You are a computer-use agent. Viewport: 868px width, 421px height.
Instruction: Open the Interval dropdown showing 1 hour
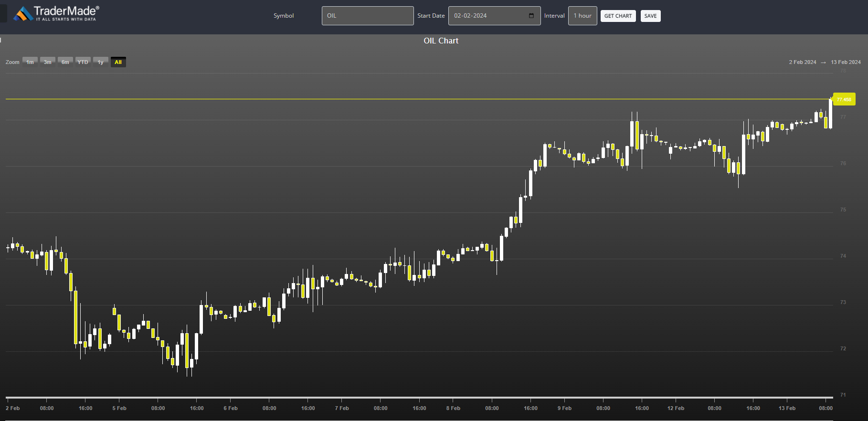tap(582, 16)
